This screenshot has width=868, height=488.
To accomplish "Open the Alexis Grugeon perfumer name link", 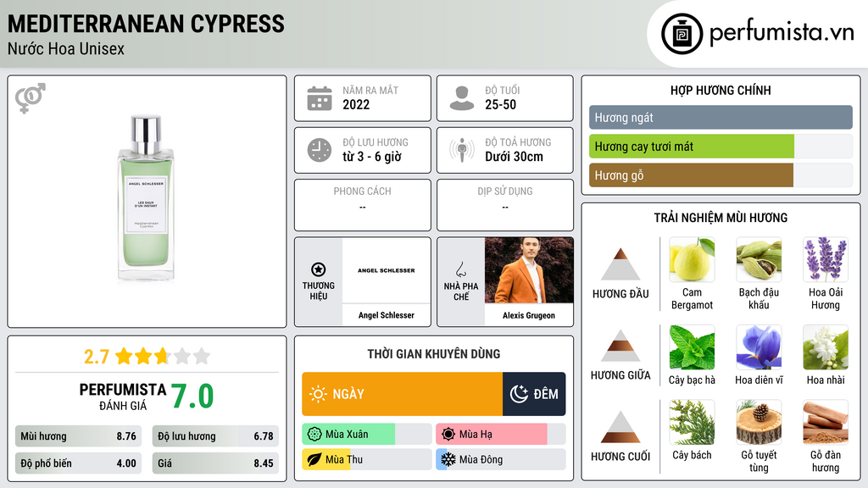I will [529, 315].
